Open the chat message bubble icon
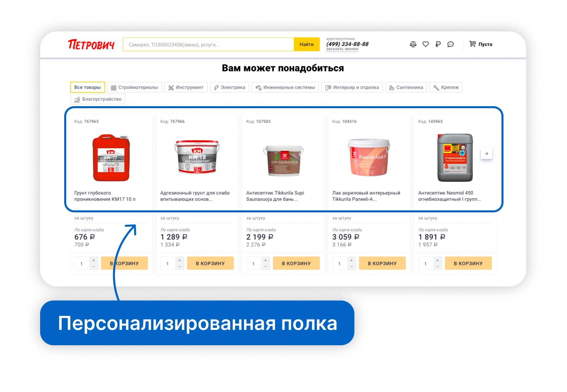Viewport: 567px width, 392px height. click(x=451, y=44)
